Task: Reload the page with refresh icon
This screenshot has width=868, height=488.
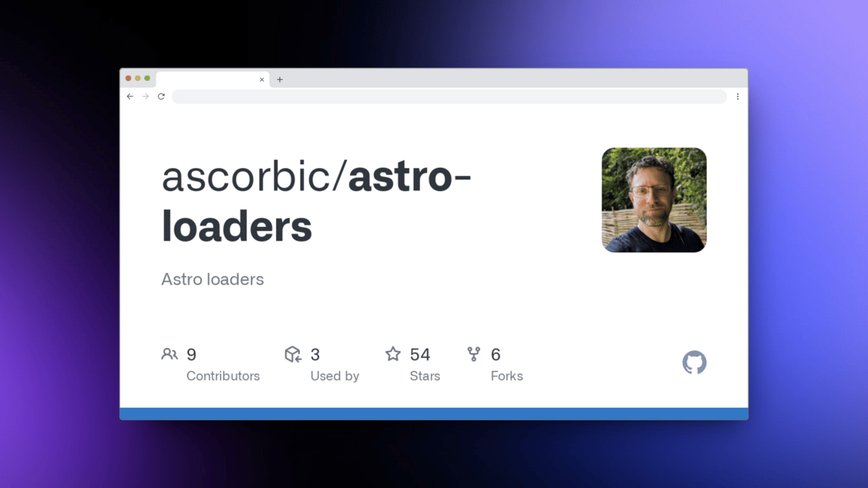Action: pyautogui.click(x=161, y=97)
